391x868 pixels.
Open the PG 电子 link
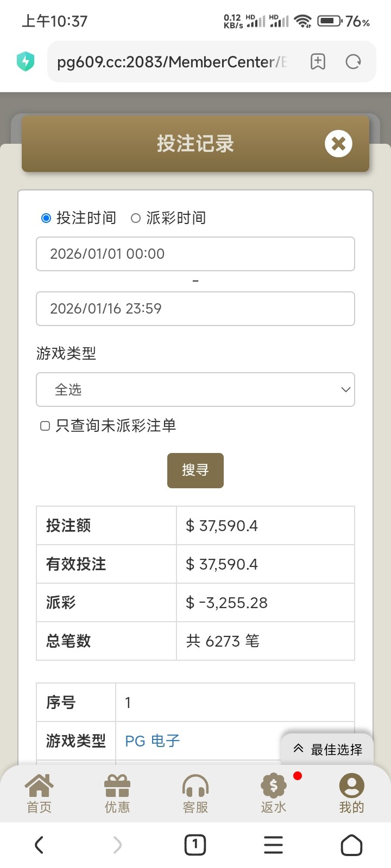click(x=152, y=741)
